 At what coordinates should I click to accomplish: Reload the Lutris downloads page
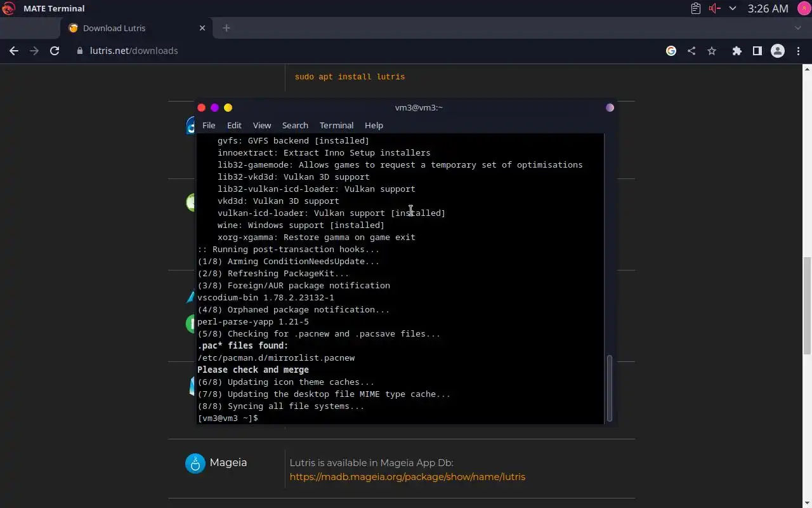click(55, 51)
